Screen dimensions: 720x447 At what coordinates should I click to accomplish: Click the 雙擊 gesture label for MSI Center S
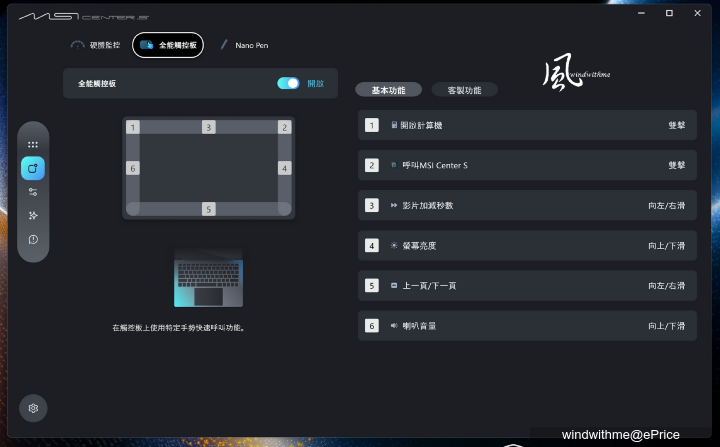click(x=677, y=165)
